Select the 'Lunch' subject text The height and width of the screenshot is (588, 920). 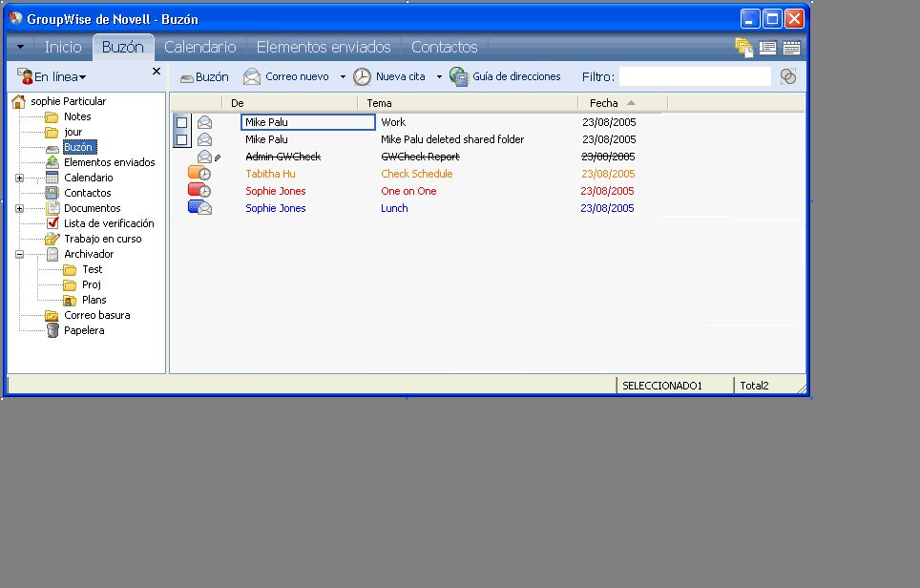click(x=394, y=208)
